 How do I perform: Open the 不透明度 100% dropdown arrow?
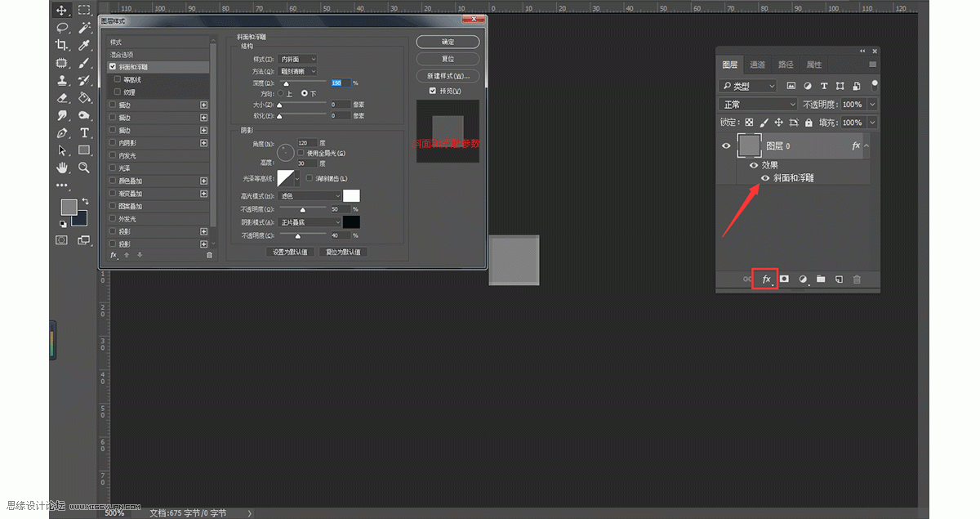tap(872, 105)
